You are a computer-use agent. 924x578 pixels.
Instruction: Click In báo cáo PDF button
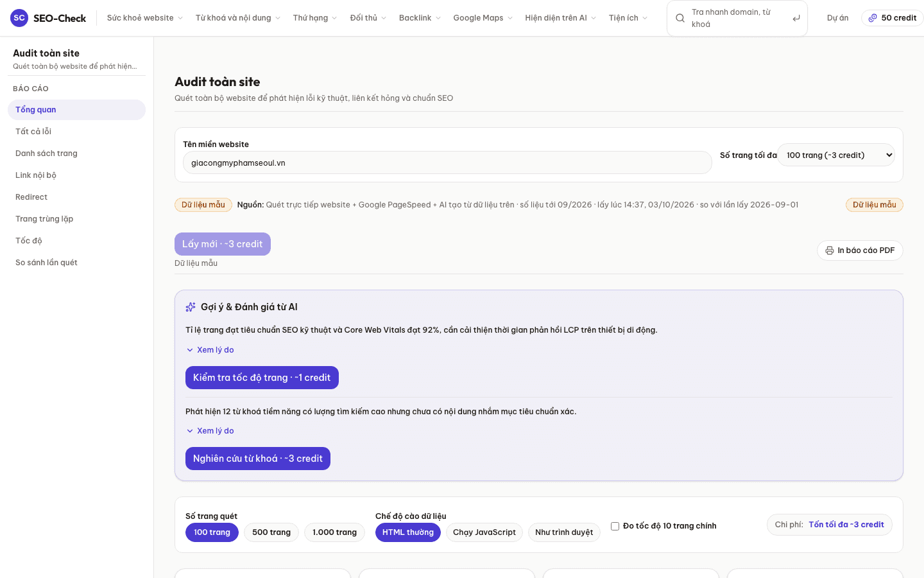click(860, 250)
